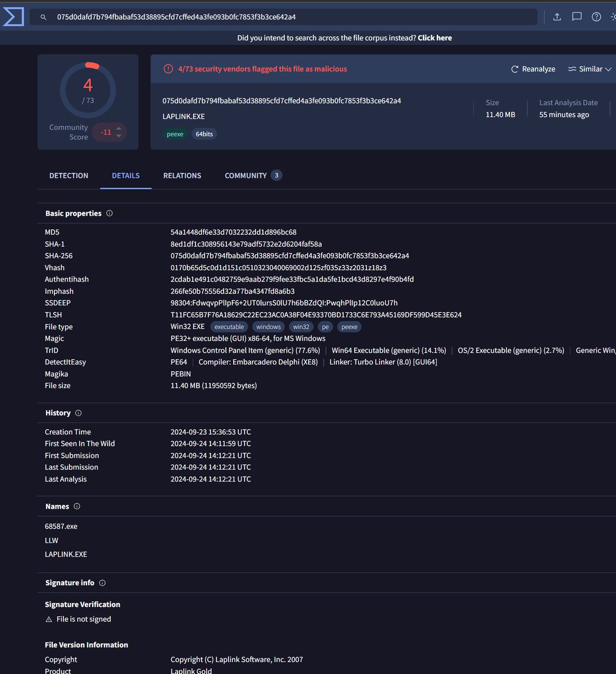Select the Imphash value
This screenshot has height=674, width=616.
coord(232,292)
